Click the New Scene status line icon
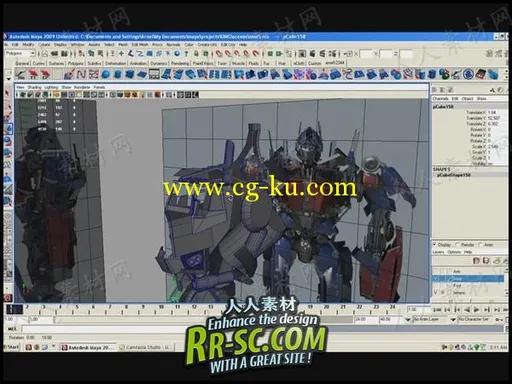Screen dimensions: 512x384 coord(45,53)
